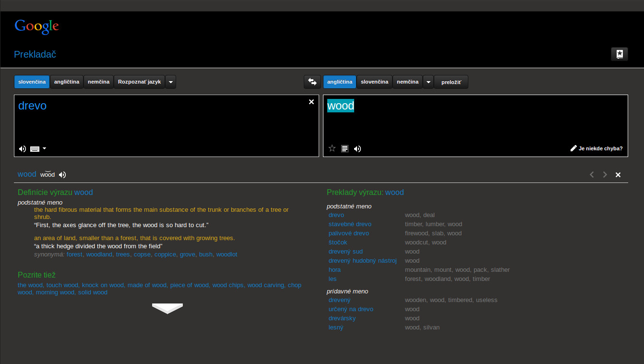Viewport: 644px width, 364px height.
Task: Go to previous dictionary entry arrow
Action: (592, 175)
